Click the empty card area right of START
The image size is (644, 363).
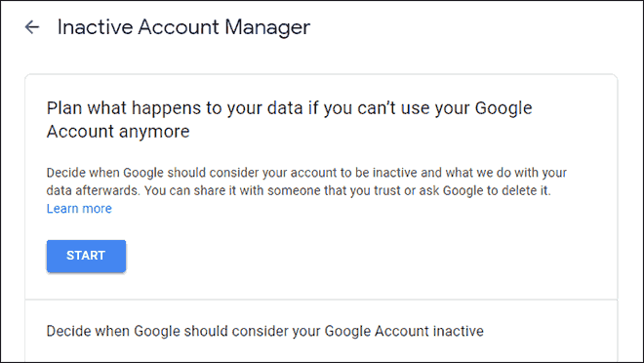pos(370,256)
